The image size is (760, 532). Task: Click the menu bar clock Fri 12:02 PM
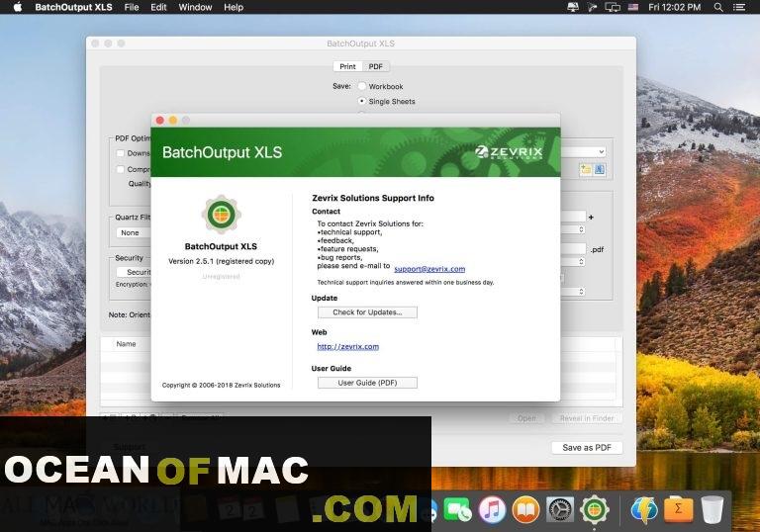(x=675, y=7)
